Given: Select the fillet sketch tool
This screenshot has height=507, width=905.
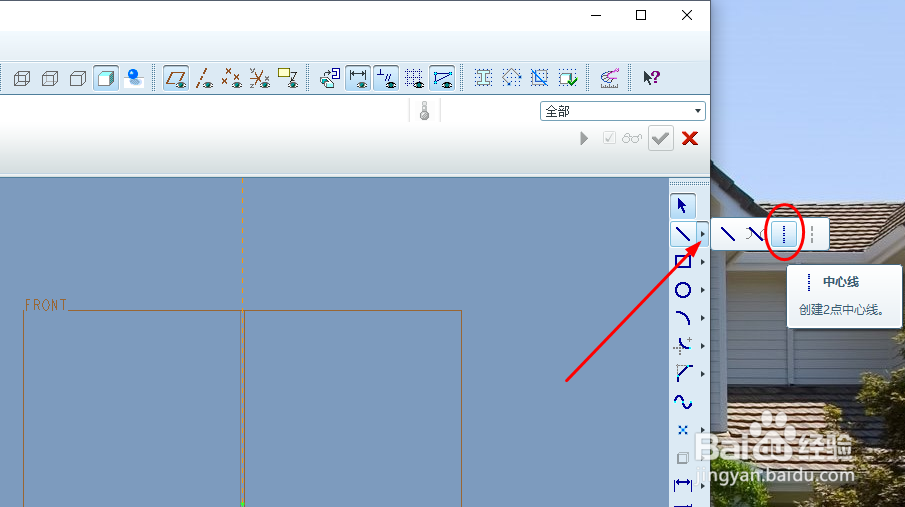Looking at the screenshot, I should pos(683,346).
